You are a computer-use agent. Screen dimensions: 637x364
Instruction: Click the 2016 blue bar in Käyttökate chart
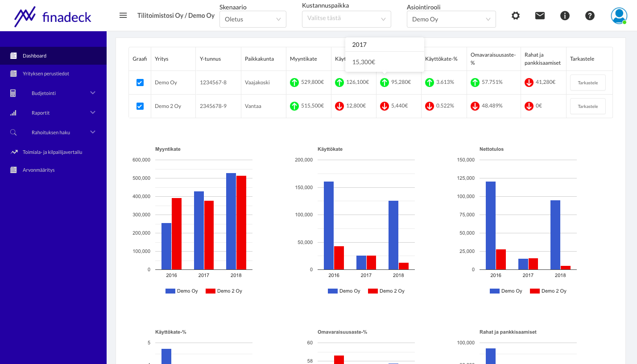(329, 226)
